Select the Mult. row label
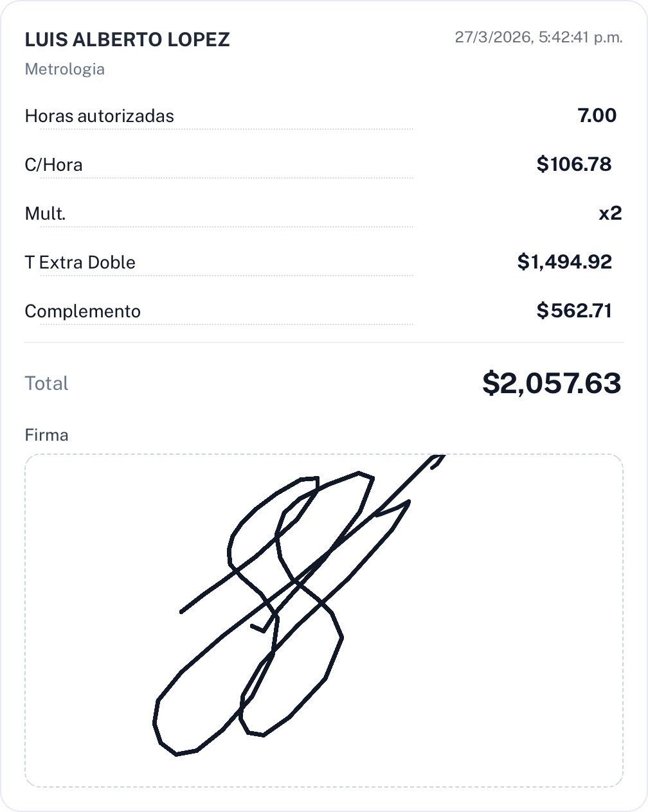 [45, 214]
